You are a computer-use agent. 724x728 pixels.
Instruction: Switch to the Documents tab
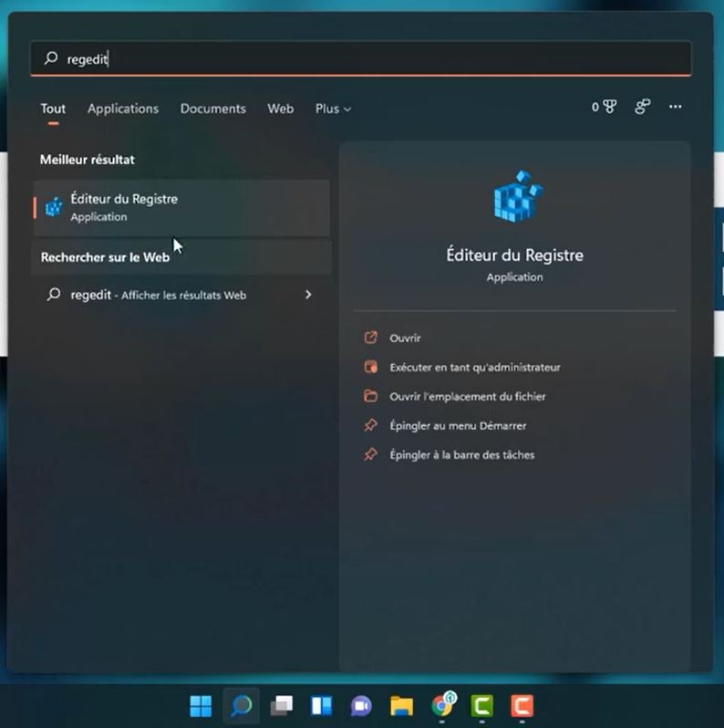tap(213, 109)
